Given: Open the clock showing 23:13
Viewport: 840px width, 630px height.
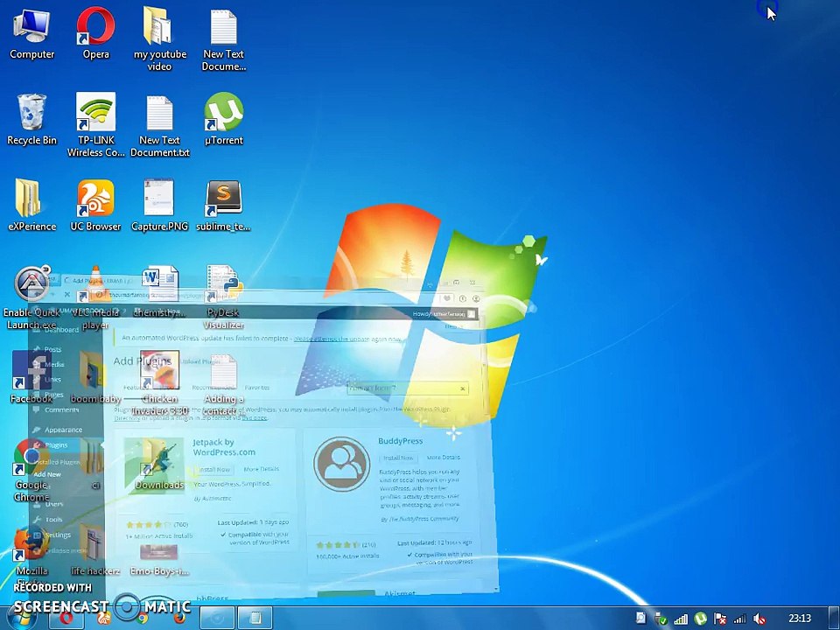Looking at the screenshot, I should coord(799,619).
